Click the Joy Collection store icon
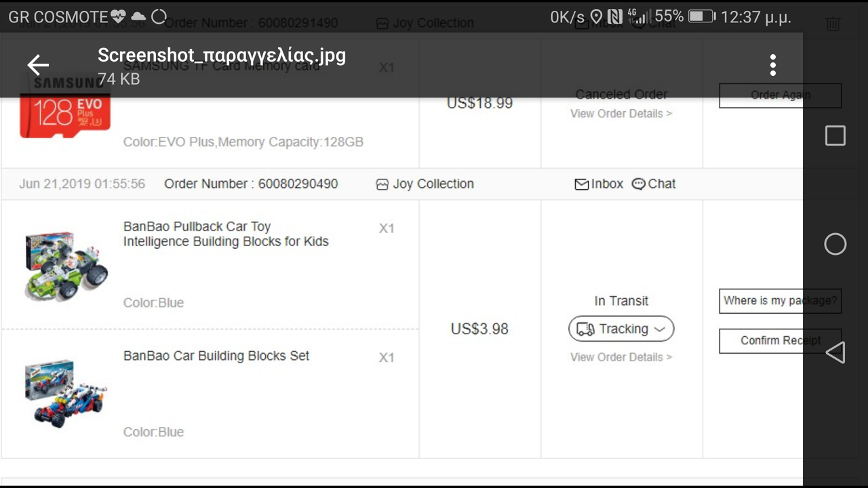 point(382,184)
